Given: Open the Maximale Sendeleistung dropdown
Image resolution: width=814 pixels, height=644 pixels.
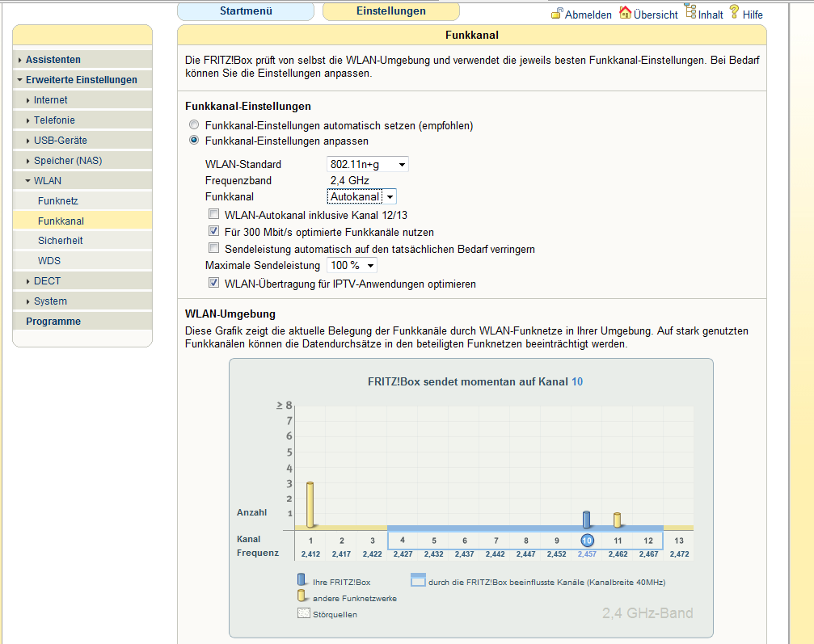Looking at the screenshot, I should 352,265.
